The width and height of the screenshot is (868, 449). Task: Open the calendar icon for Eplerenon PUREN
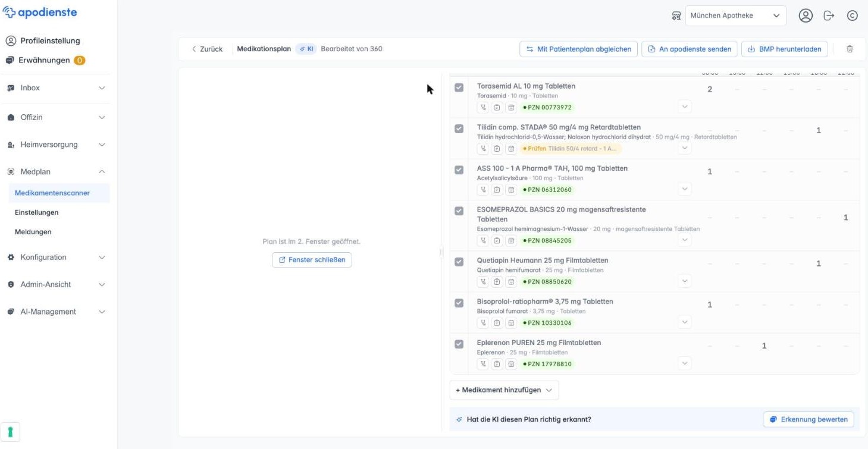511,364
